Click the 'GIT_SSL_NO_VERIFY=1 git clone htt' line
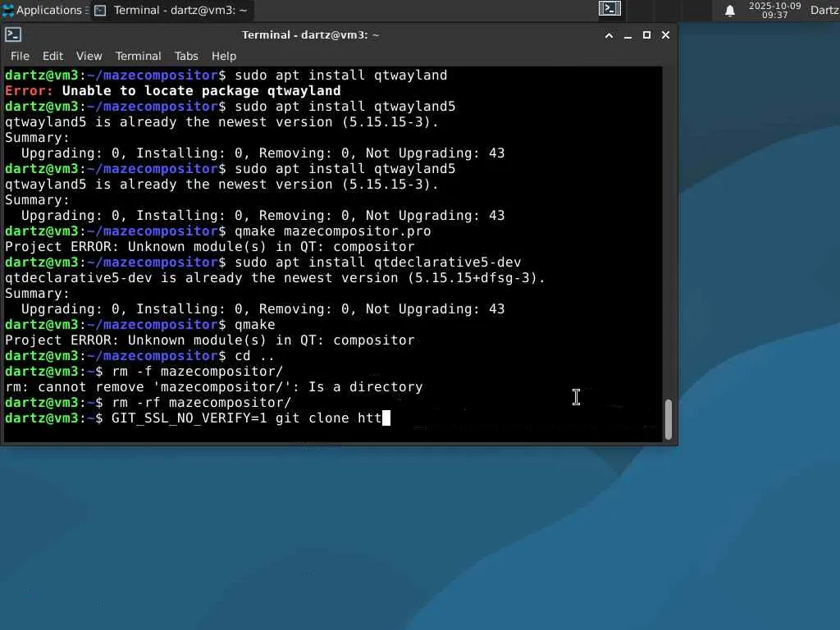 tap(198, 418)
